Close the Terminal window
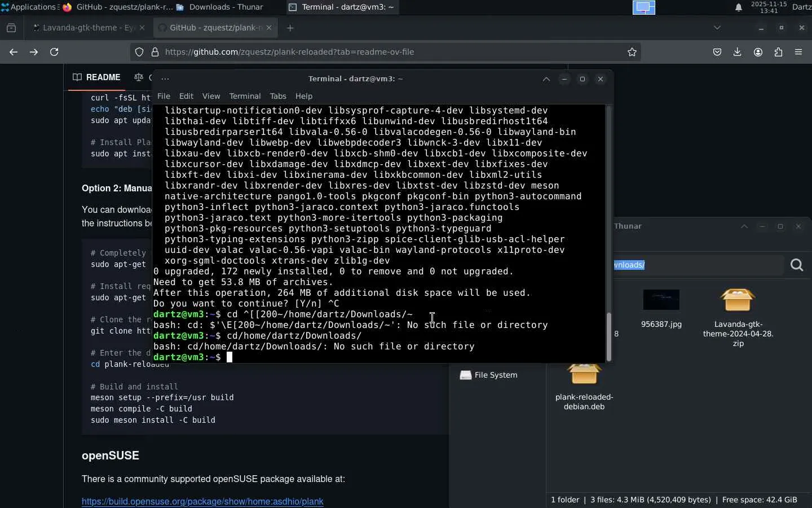This screenshot has width=812, height=508. [601, 79]
